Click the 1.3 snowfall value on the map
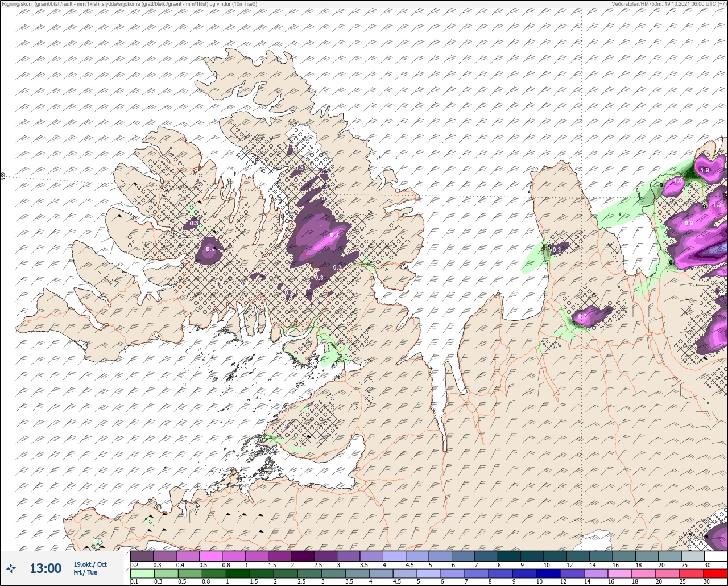Viewport: 728px width, 586px height. [x=717, y=204]
